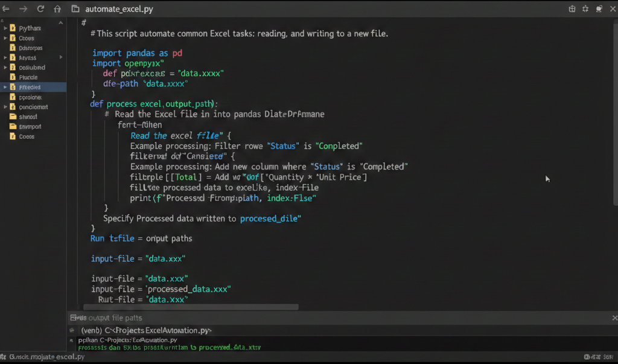Viewport: 618px width, 364px height.
Task: Click the collapse arrow above the sidebar tree
Action: click(x=62, y=22)
